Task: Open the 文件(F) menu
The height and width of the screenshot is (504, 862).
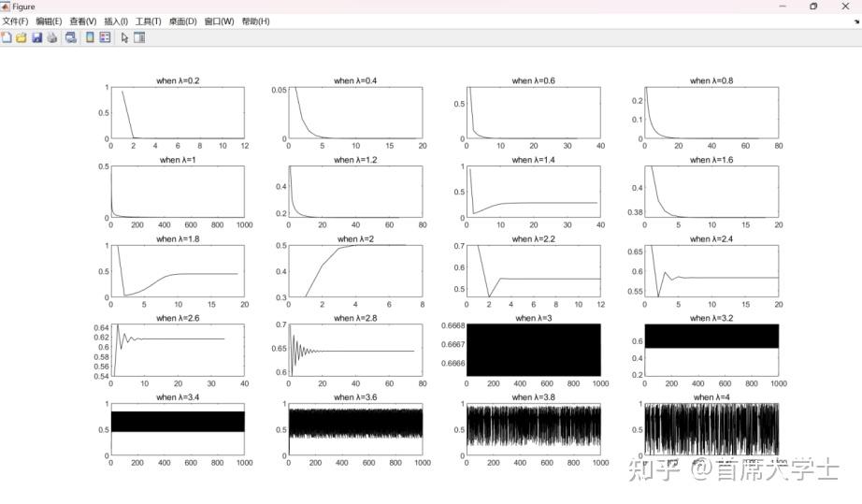Action: click(15, 22)
